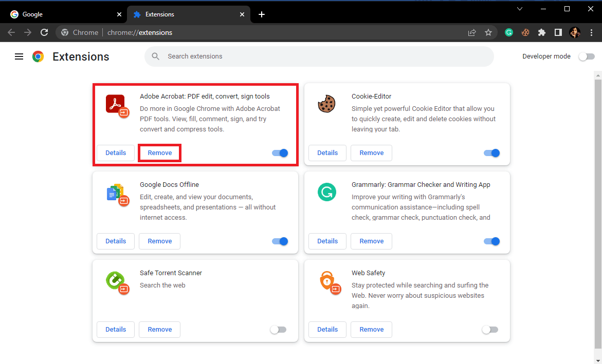Viewport: 602px width, 364px height.
Task: Open Details for Safe Torrent Scanner
Action: pyautogui.click(x=116, y=329)
